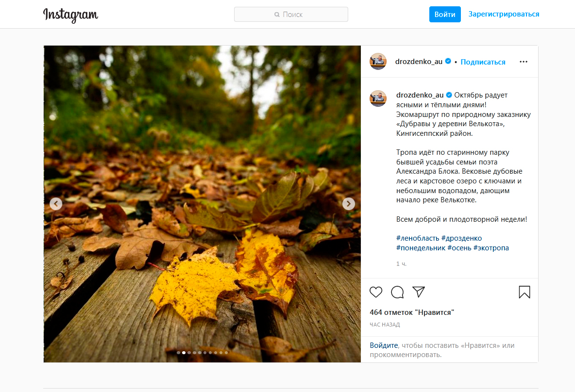Viewport: 575px width, 392px height.
Task: Open hashtag #экотропа
Action: point(491,248)
